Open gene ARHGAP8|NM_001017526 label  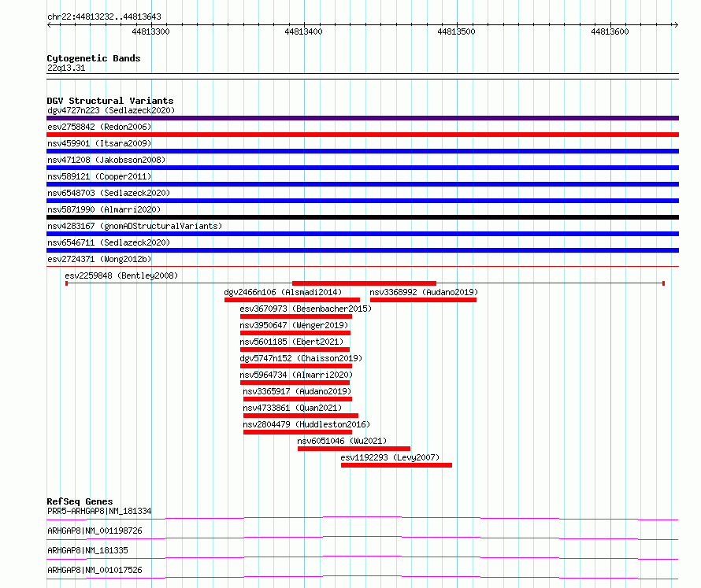coord(95,570)
